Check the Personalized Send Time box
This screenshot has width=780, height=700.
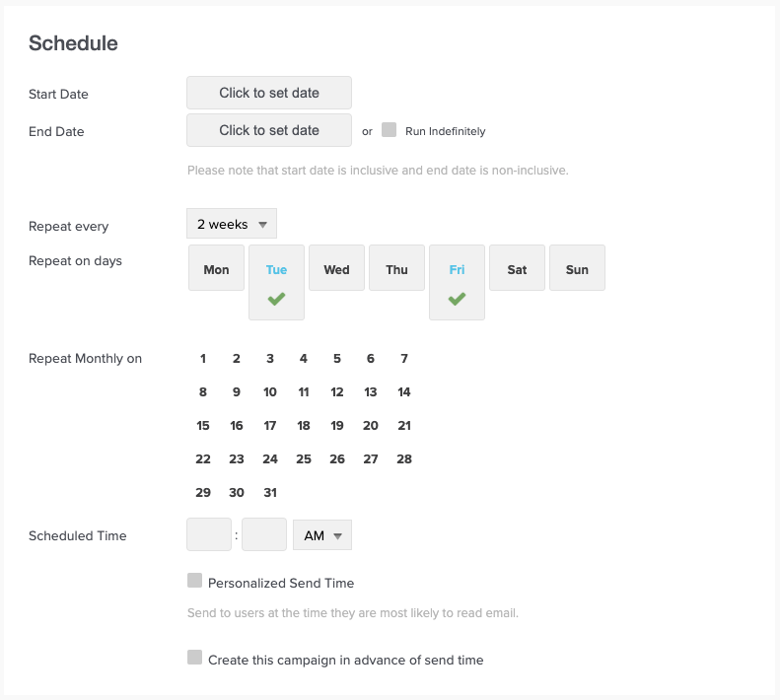194,582
